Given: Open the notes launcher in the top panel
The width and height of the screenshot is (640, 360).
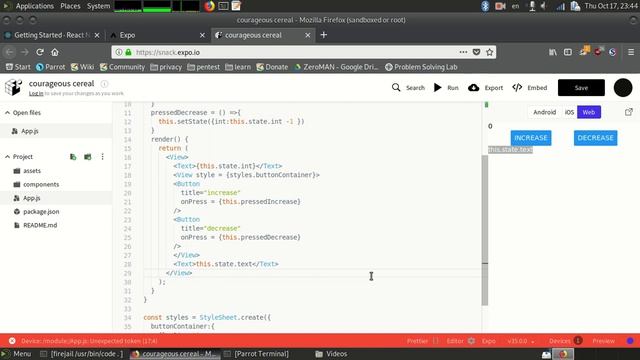Looking at the screenshot, I should click(x=236, y=6).
